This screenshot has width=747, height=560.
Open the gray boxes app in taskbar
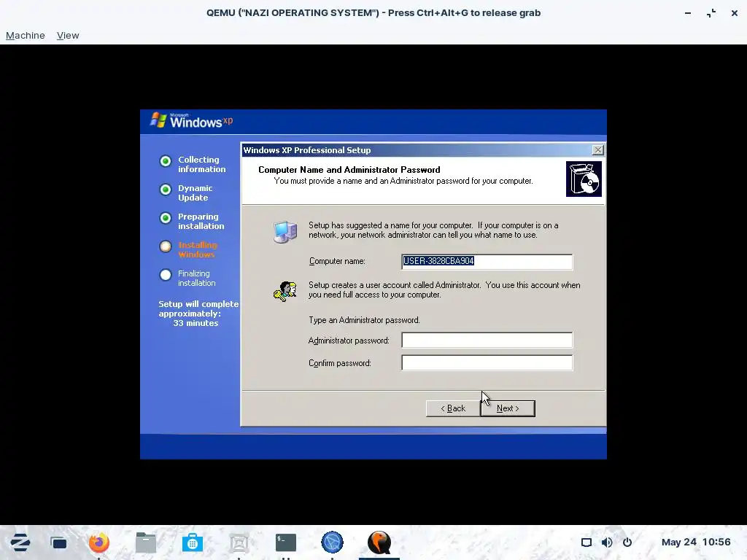239,542
